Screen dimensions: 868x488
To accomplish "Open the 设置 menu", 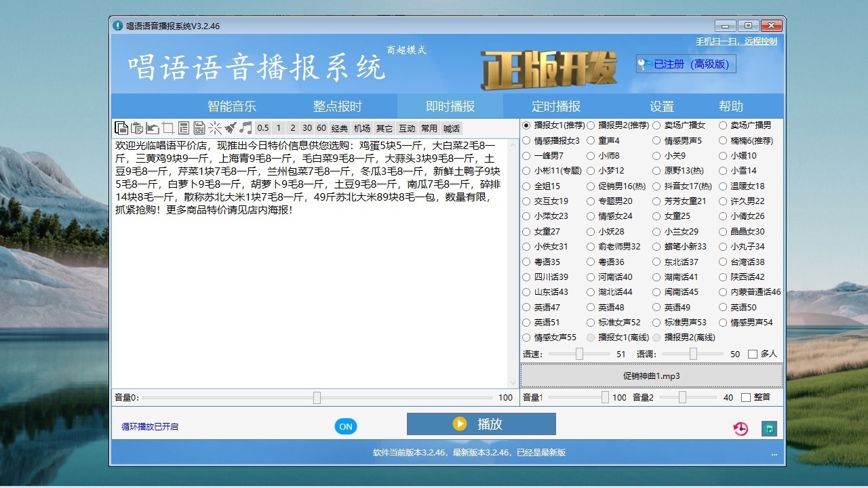I will [662, 106].
